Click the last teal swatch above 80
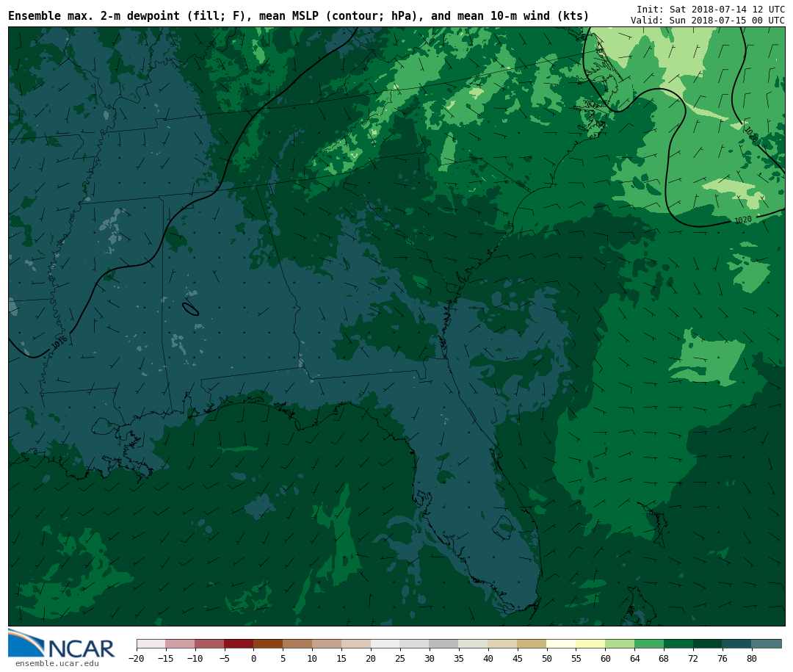This screenshot has width=793, height=672. 767,644
